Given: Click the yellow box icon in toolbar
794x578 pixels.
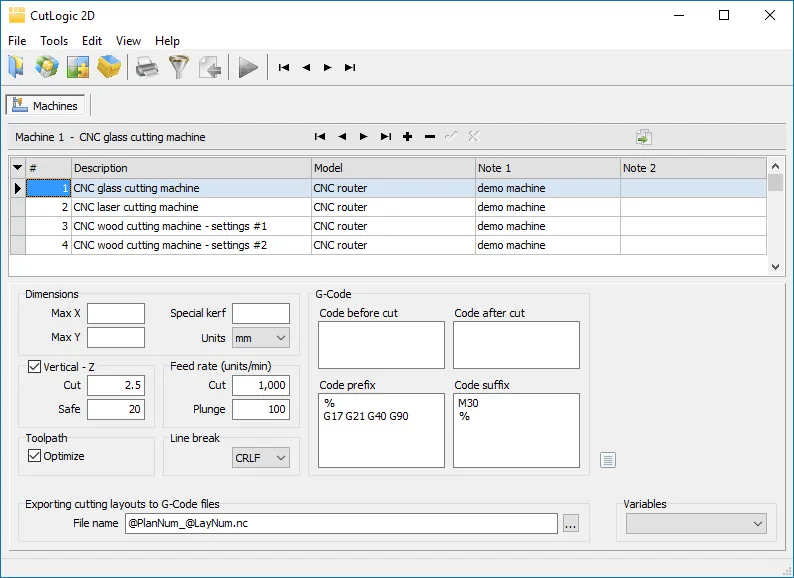Looking at the screenshot, I should pos(110,67).
